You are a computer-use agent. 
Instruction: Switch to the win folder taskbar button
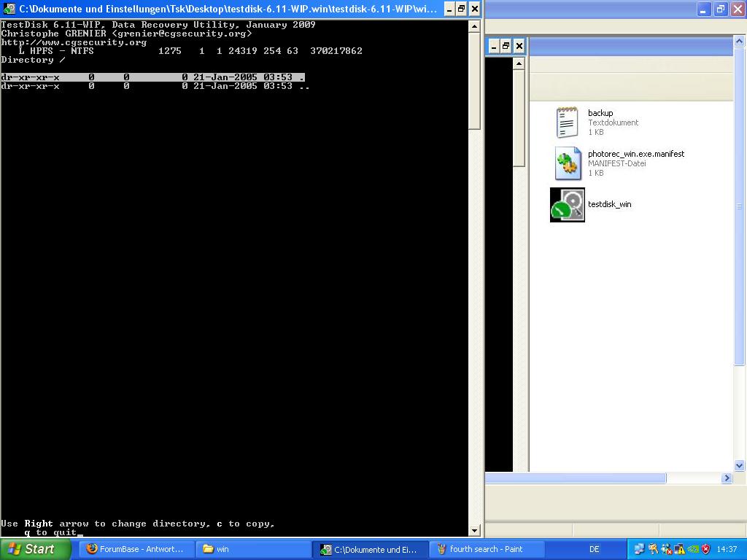[x=254, y=549]
